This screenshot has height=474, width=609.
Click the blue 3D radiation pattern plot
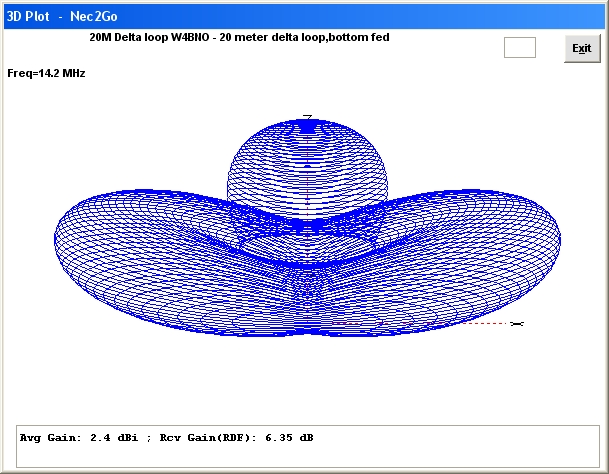(x=307, y=227)
